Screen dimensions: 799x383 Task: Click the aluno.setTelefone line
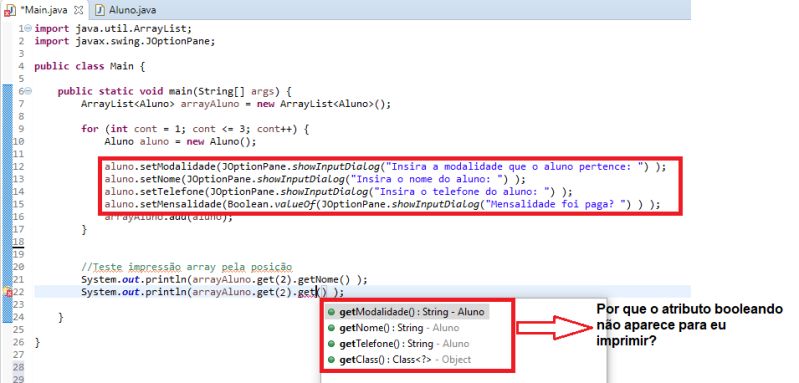(x=338, y=192)
